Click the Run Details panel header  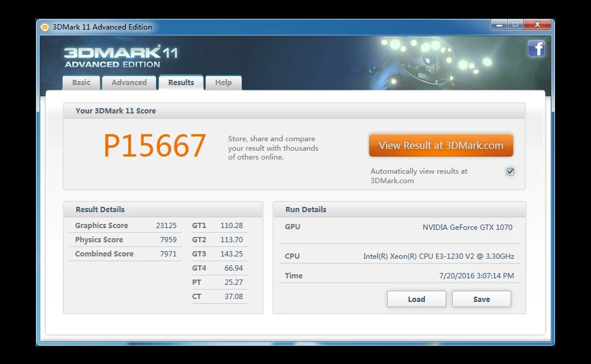pos(399,210)
